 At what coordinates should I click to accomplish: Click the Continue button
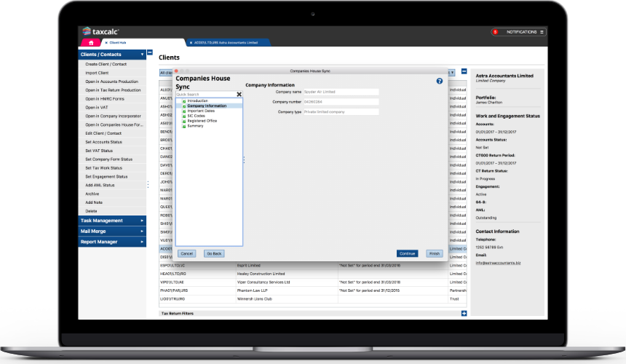[x=407, y=253]
